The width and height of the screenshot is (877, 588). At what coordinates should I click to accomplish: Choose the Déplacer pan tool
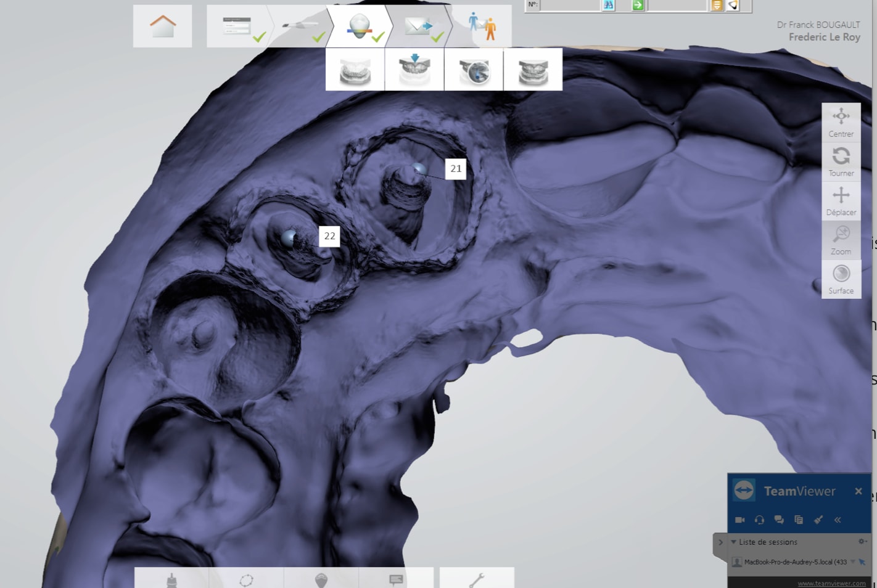click(841, 201)
